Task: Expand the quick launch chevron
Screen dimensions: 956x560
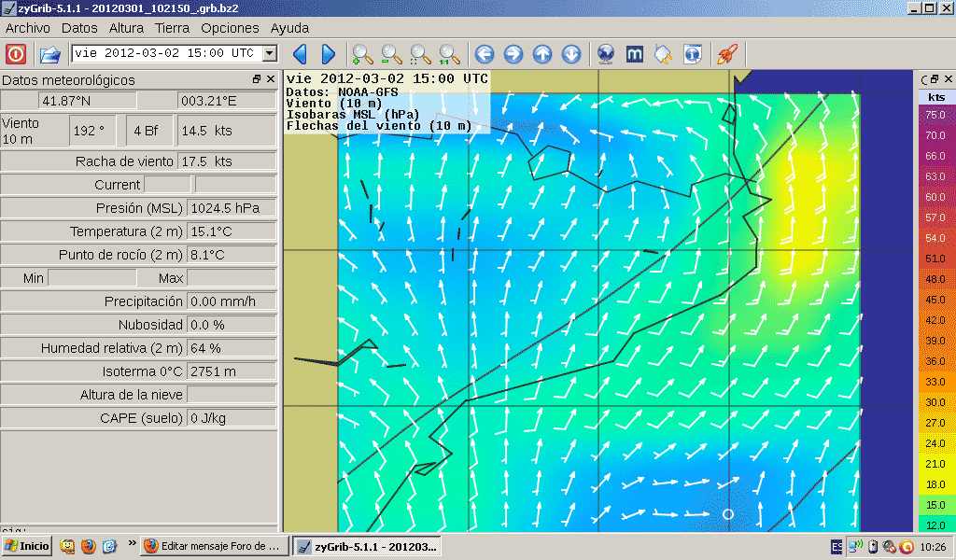Action: point(131,543)
